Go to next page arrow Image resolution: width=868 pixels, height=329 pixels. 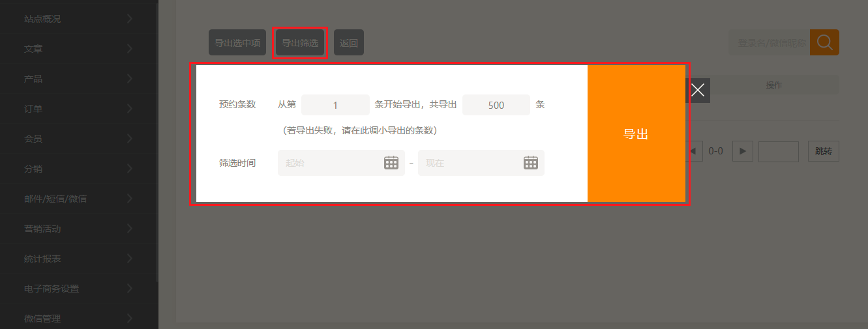742,151
